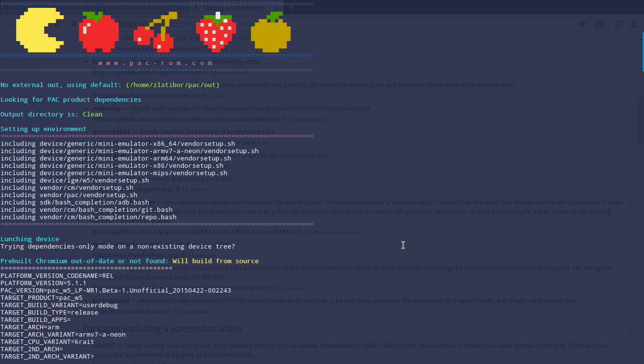The height and width of the screenshot is (364, 644).
Task: Click the GNU link in GIMP description
Action: [390, 345]
